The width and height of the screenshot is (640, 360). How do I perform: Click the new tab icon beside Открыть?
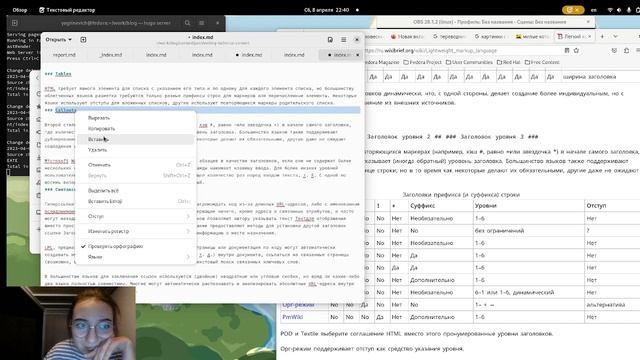coord(83,40)
